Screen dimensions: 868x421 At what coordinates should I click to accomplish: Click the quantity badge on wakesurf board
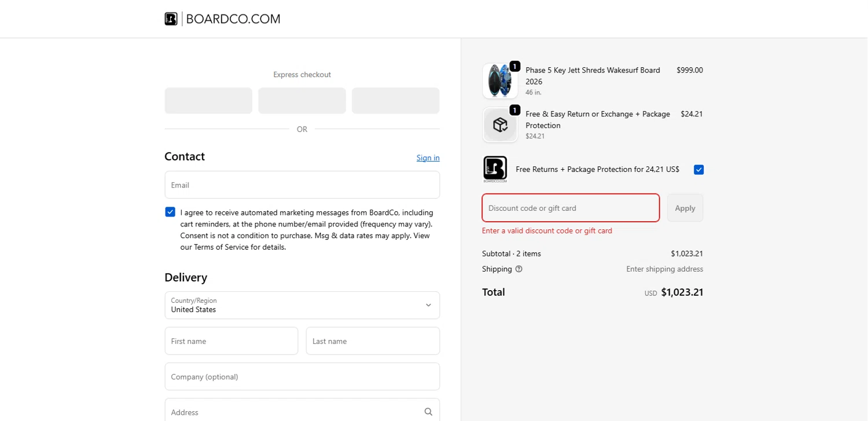pyautogui.click(x=515, y=66)
